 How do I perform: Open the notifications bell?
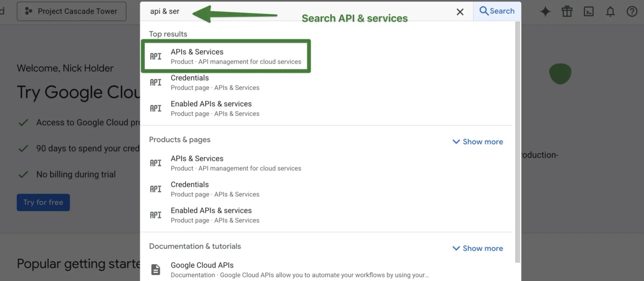point(610,12)
